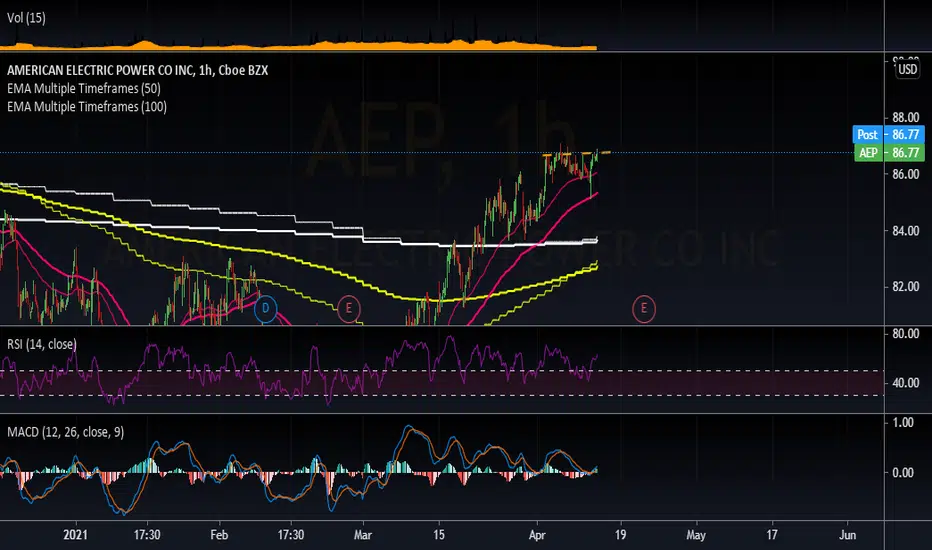Click the Jun label on time axis
The image size is (932, 550).
pos(848,535)
